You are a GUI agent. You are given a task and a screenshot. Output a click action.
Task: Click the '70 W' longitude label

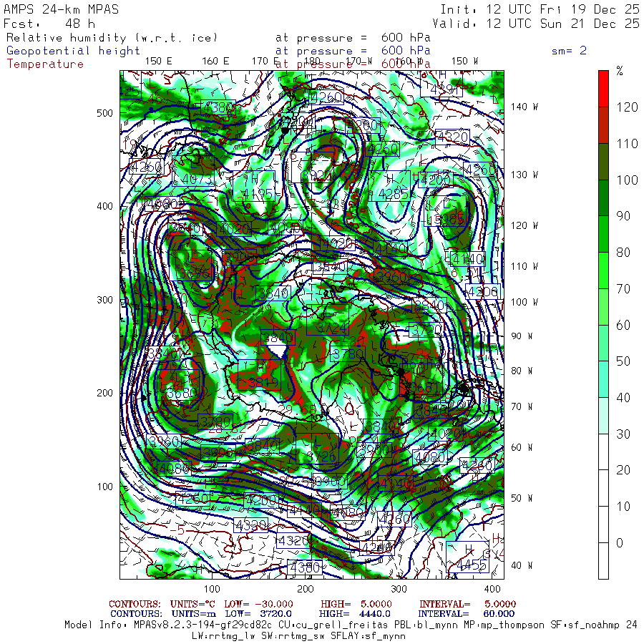click(522, 406)
